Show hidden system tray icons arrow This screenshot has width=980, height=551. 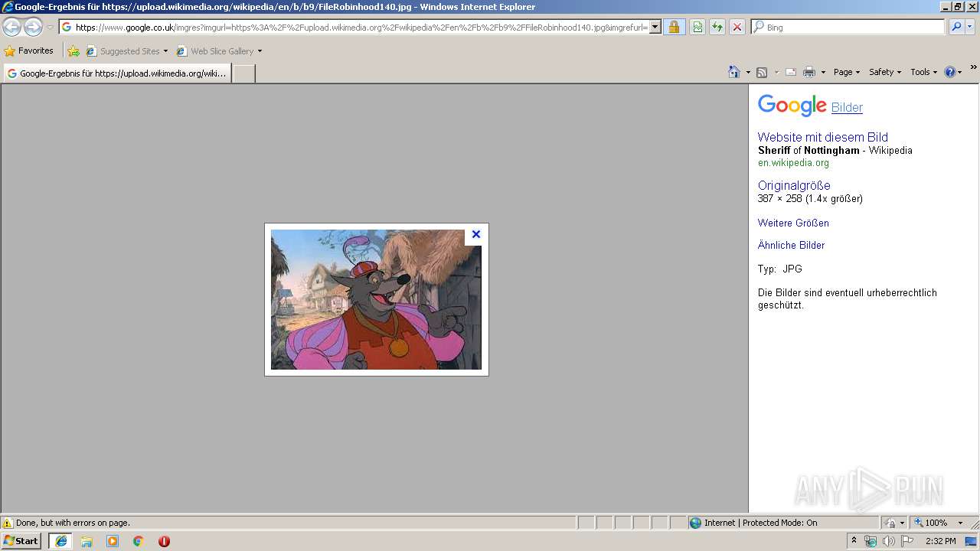pyautogui.click(x=854, y=541)
